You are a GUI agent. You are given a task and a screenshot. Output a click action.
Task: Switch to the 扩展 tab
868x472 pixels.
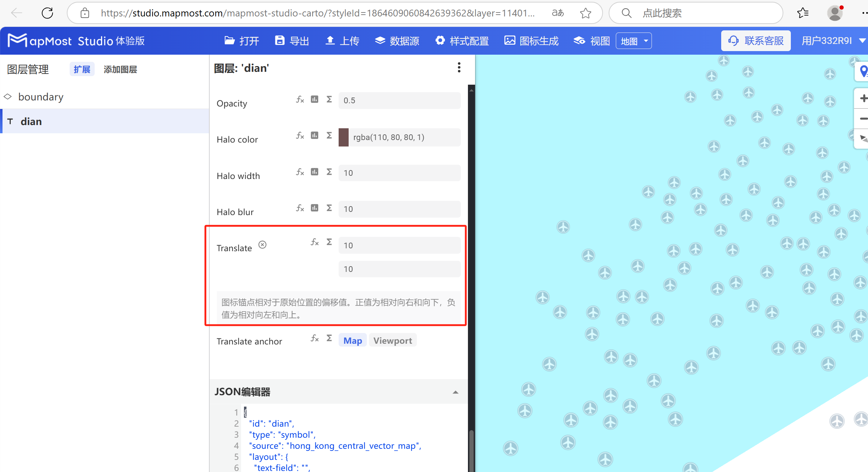click(81, 69)
